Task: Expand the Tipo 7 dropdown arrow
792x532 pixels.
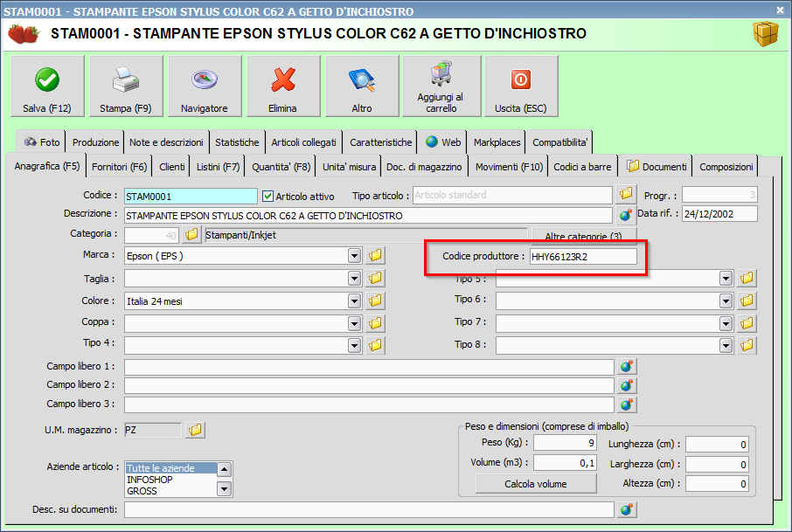Action: 726,323
